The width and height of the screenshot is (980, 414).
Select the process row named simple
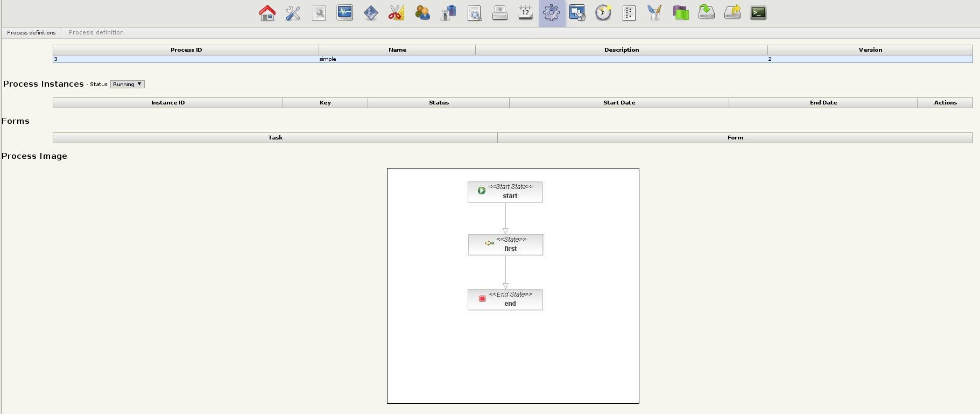click(512, 59)
